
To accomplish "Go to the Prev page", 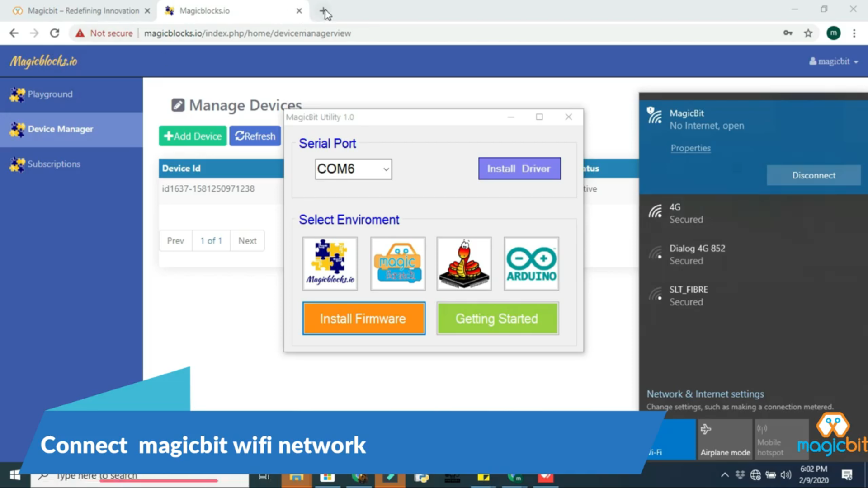I will pos(175,241).
